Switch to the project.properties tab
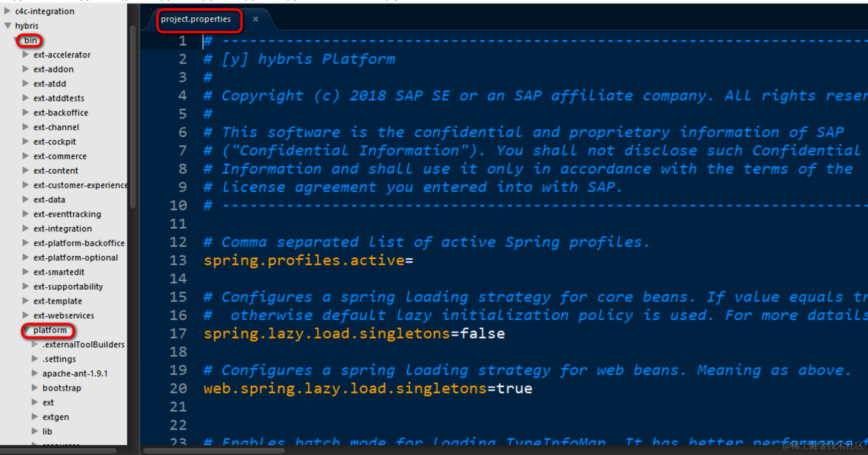 [x=196, y=19]
